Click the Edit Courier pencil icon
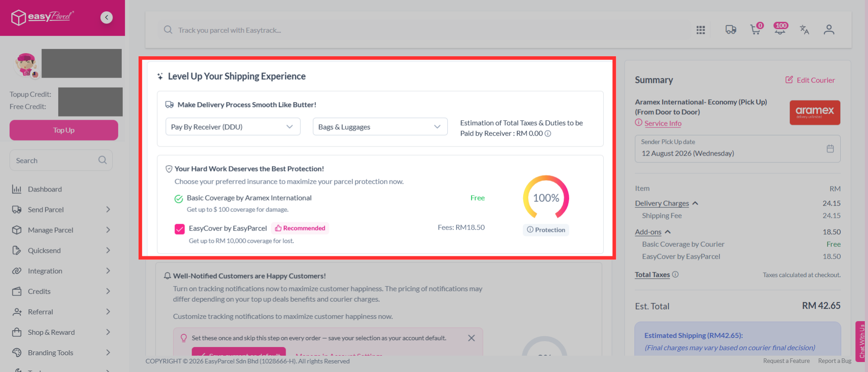This screenshot has height=372, width=868. point(789,80)
